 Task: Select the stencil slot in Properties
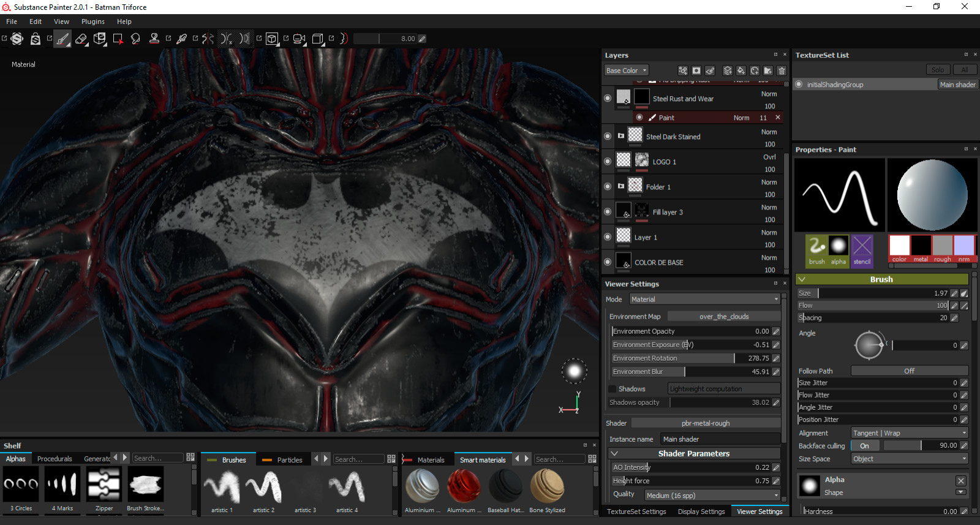(x=862, y=251)
